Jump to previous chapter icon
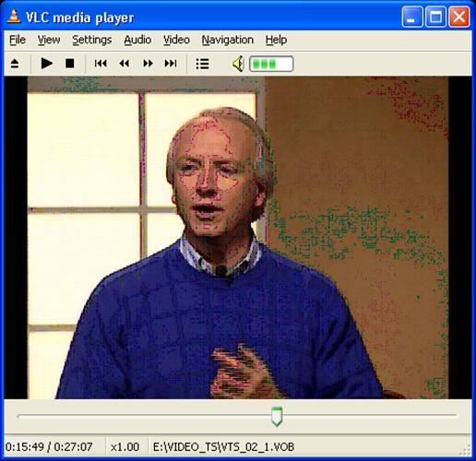The width and height of the screenshot is (476, 461). [101, 64]
